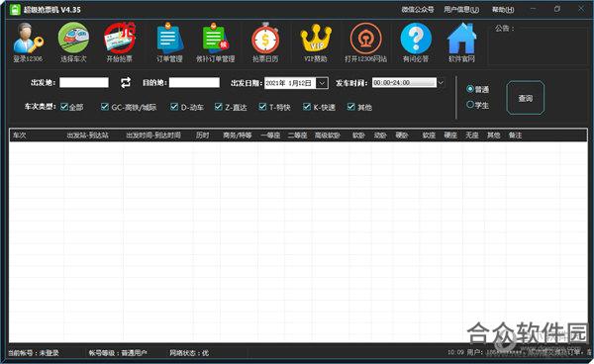Uncheck GC-高铁/城际 checkbox
Image resolution: width=594 pixels, height=364 pixels.
coord(105,107)
